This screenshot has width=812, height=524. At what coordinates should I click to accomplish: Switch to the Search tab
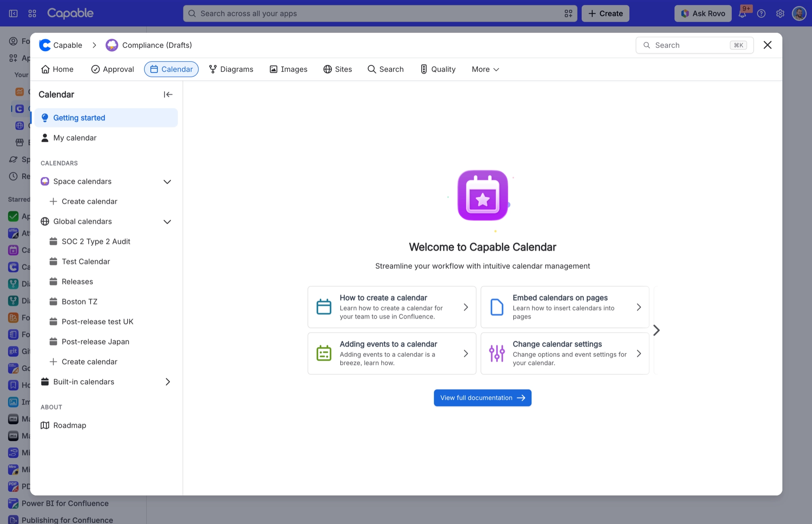click(386, 69)
